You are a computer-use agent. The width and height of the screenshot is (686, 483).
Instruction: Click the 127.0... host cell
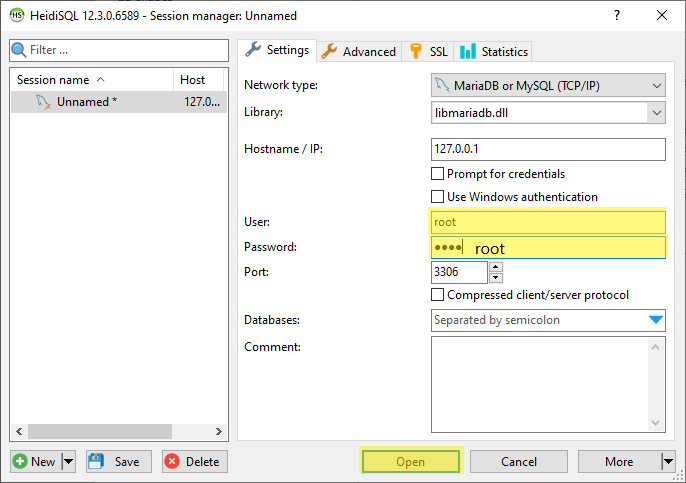point(202,102)
